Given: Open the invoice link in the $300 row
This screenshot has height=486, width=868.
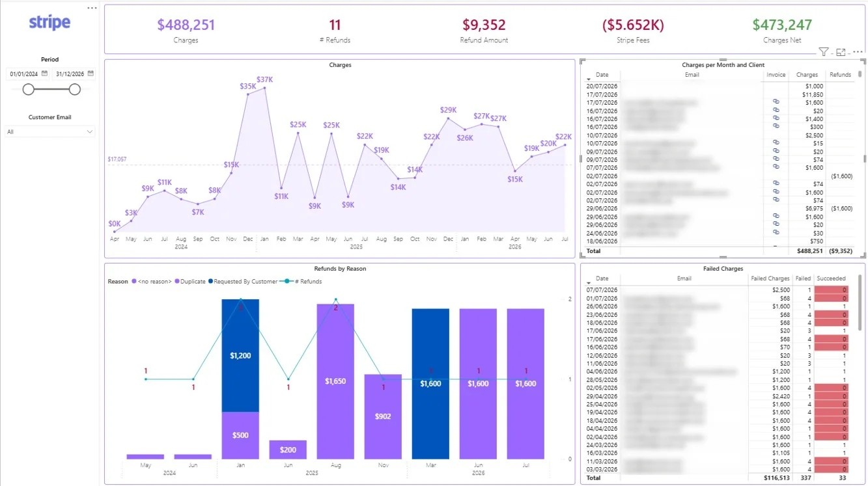Looking at the screenshot, I should point(776,127).
